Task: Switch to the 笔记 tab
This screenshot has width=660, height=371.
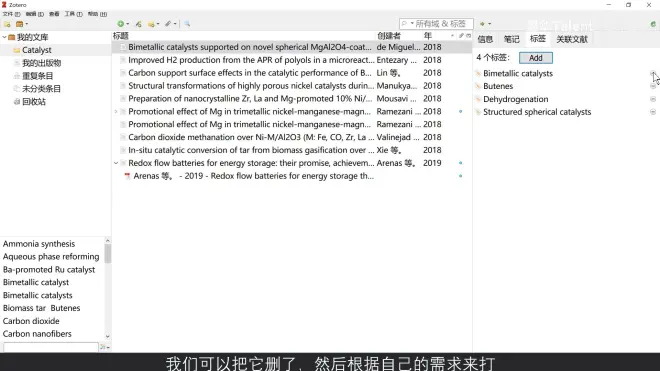Action: tap(511, 39)
